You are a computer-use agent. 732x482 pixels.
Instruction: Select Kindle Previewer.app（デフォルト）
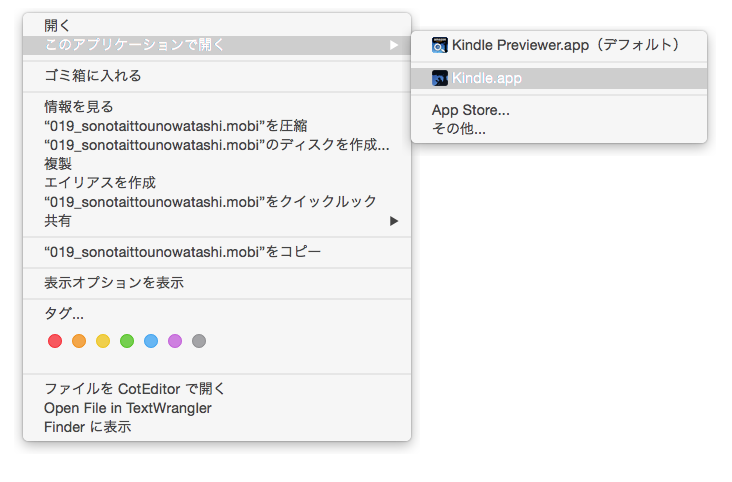coord(559,45)
